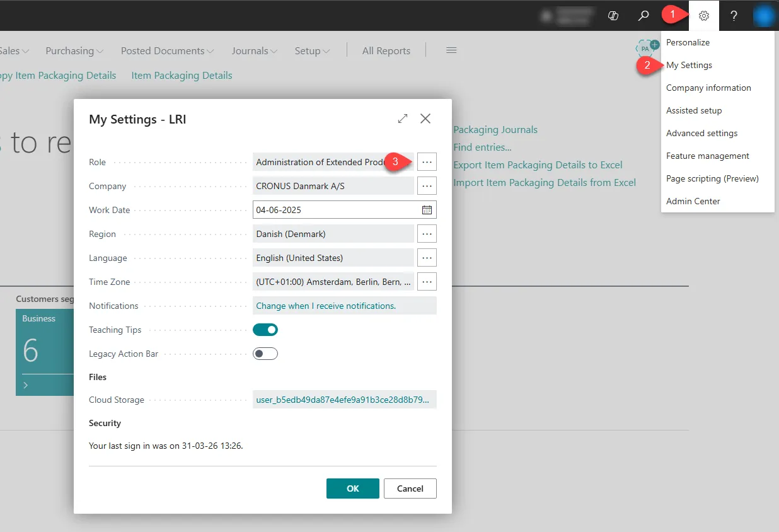Expand the Setup menu
779x532 pixels.
(312, 50)
